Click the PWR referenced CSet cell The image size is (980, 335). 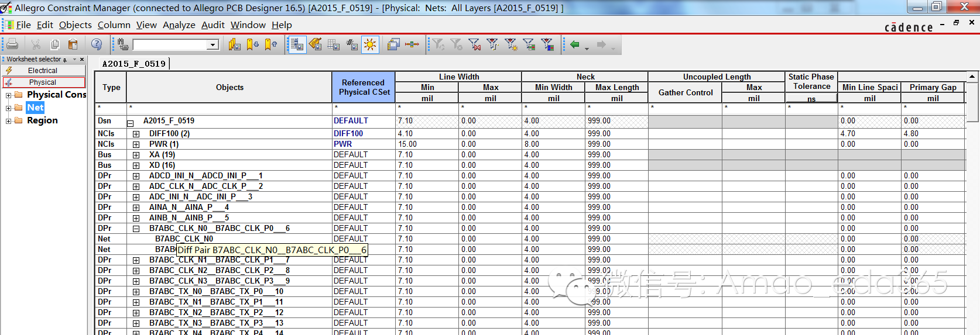pyautogui.click(x=364, y=144)
